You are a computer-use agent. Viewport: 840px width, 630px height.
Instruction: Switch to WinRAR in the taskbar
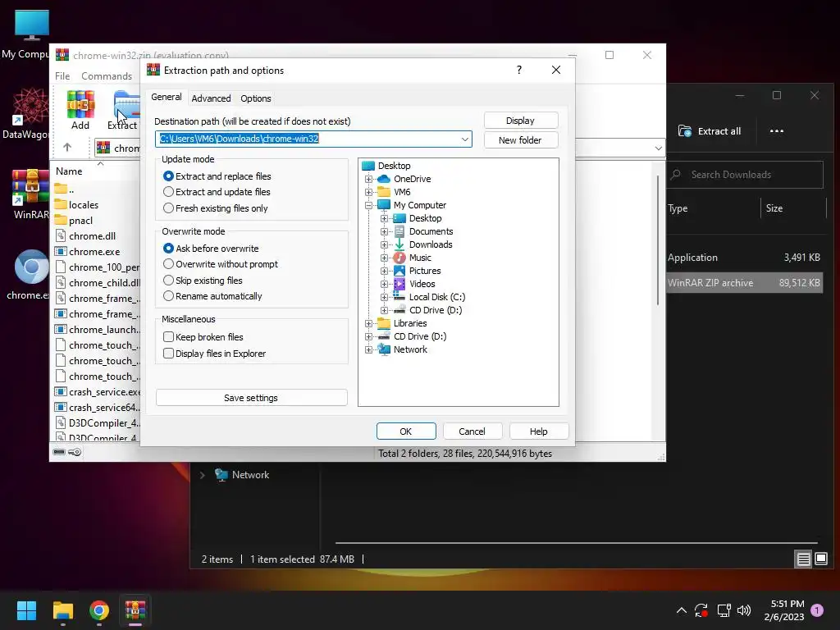tap(135, 610)
